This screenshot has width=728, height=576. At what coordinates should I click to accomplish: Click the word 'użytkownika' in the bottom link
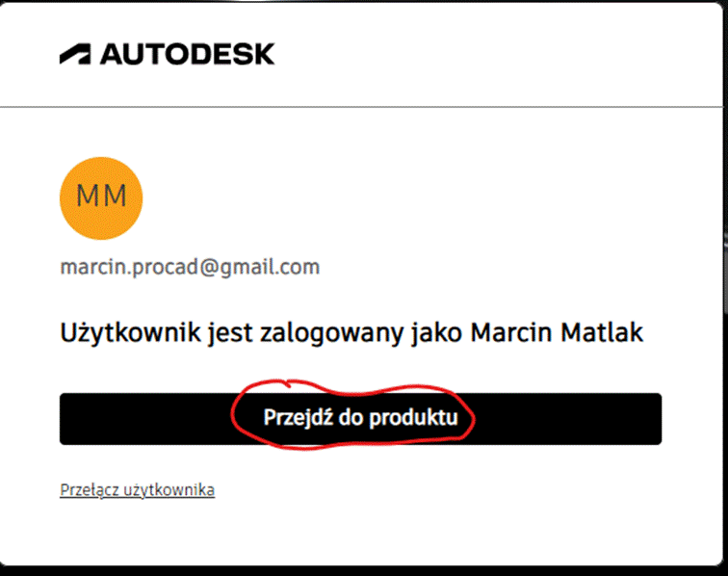(167, 490)
